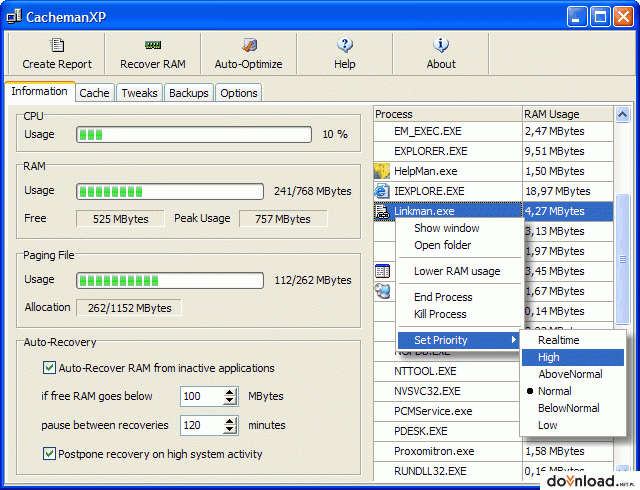
Task: Select the Information tab
Action: [40, 91]
